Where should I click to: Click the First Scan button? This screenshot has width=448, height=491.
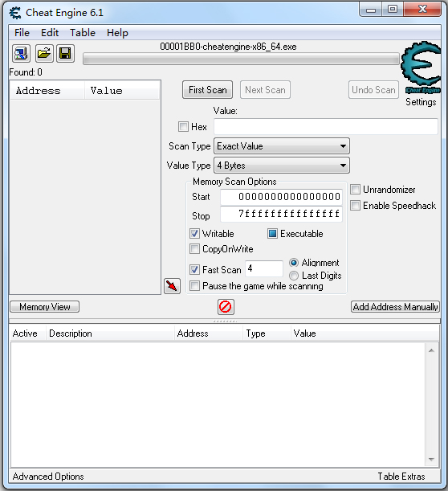[x=207, y=90]
